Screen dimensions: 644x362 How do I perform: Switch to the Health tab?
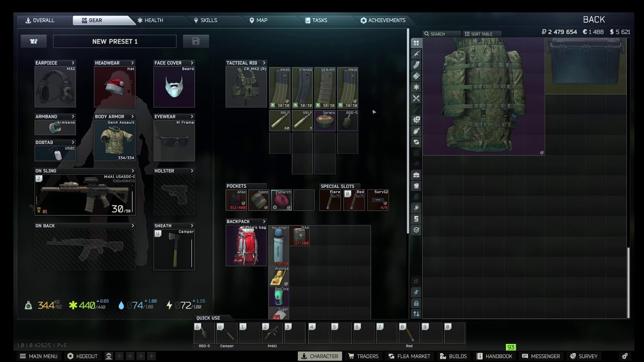[150, 20]
